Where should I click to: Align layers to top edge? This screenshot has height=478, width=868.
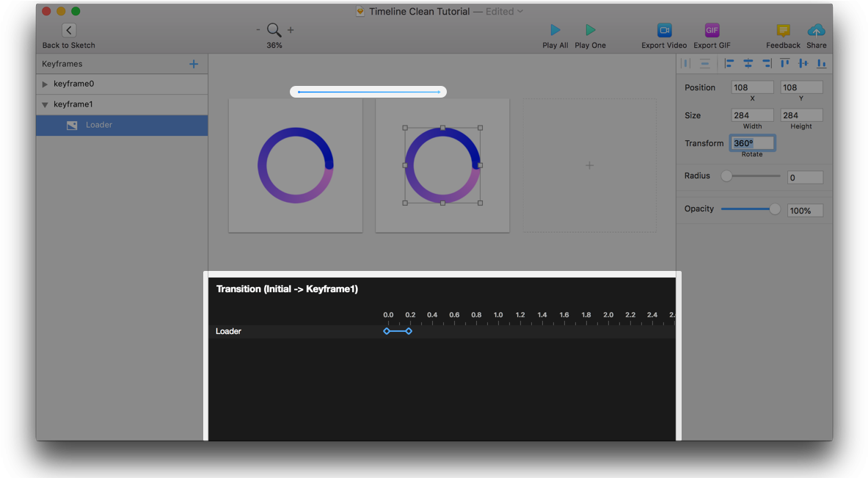pyautogui.click(x=785, y=64)
